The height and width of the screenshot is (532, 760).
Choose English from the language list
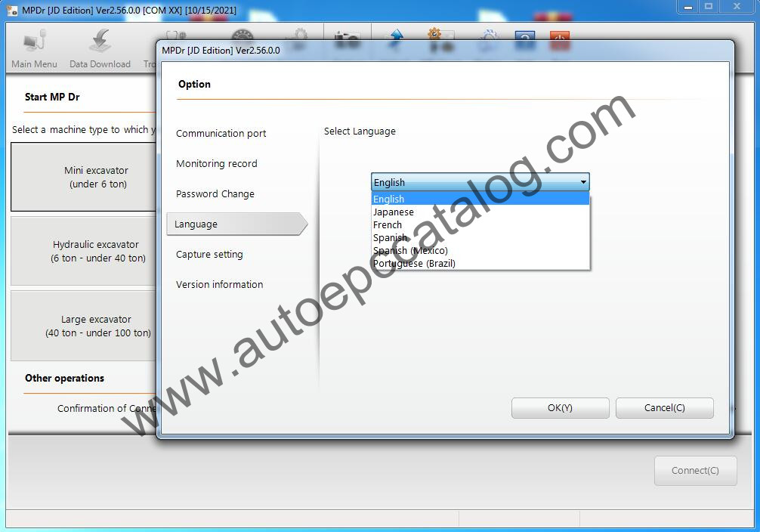coord(480,199)
